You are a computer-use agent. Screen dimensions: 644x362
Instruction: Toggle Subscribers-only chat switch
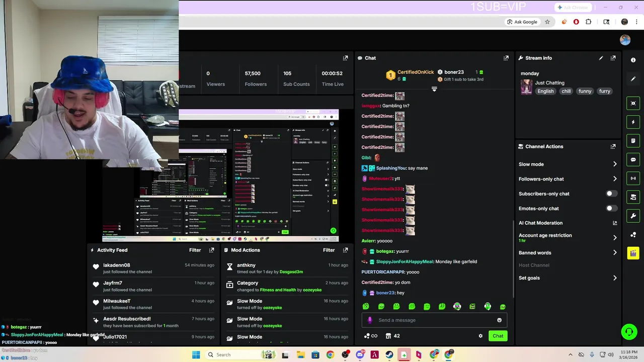tap(611, 194)
